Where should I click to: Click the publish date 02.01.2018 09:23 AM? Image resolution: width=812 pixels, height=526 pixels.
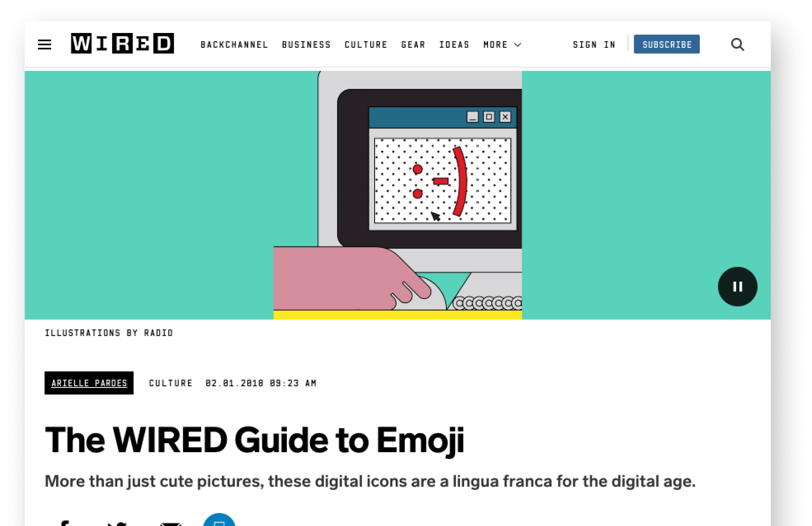(x=261, y=383)
